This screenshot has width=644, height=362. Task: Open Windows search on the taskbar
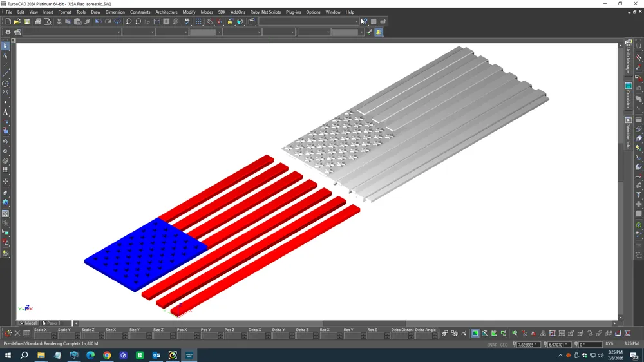24,356
